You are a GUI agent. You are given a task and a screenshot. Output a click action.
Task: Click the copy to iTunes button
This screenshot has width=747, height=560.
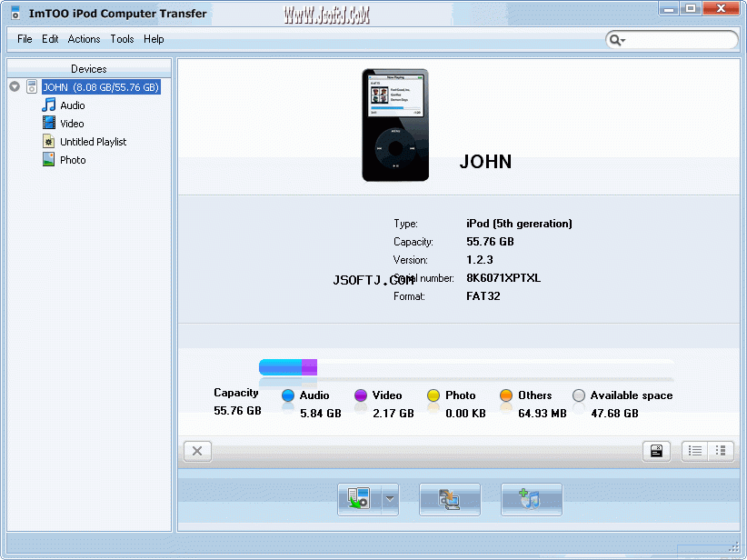coord(450,499)
